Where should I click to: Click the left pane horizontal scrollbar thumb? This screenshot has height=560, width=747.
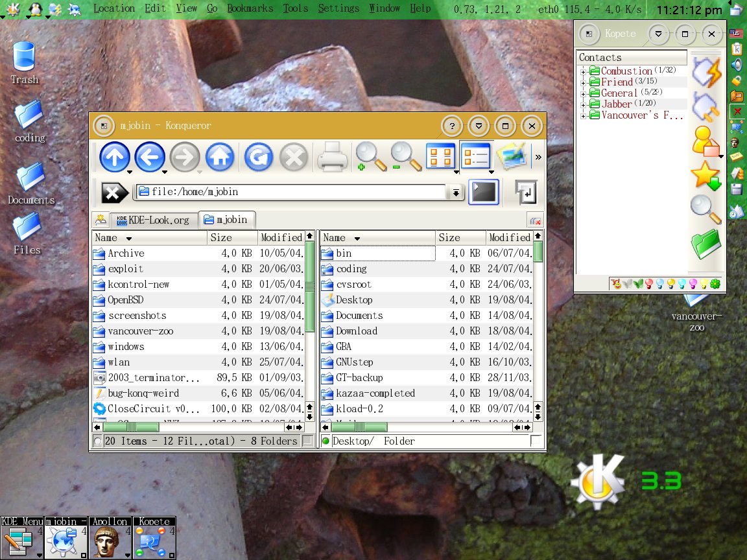point(131,427)
